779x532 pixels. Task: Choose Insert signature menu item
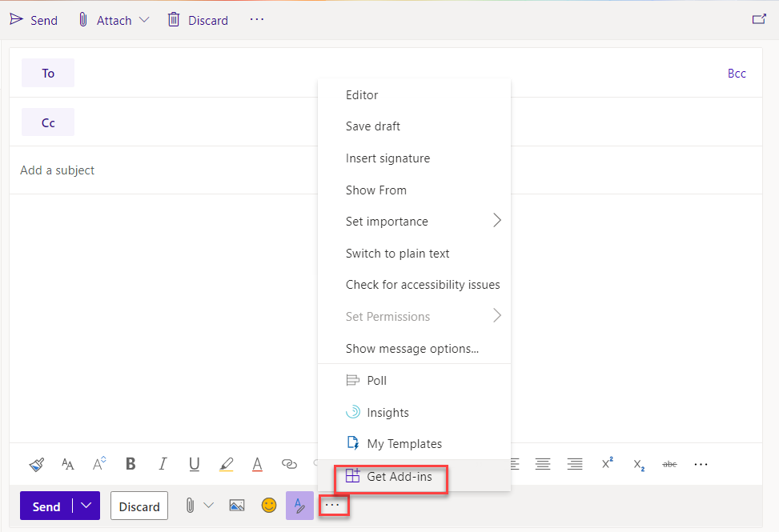pyautogui.click(x=387, y=158)
